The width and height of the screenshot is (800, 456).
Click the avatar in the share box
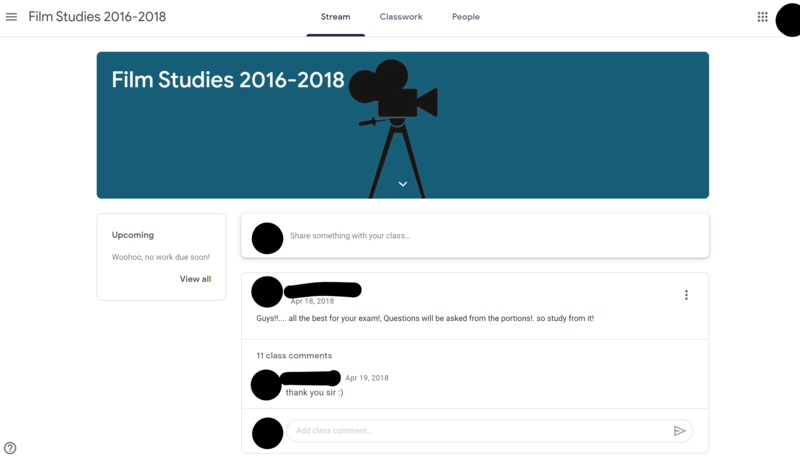(267, 238)
